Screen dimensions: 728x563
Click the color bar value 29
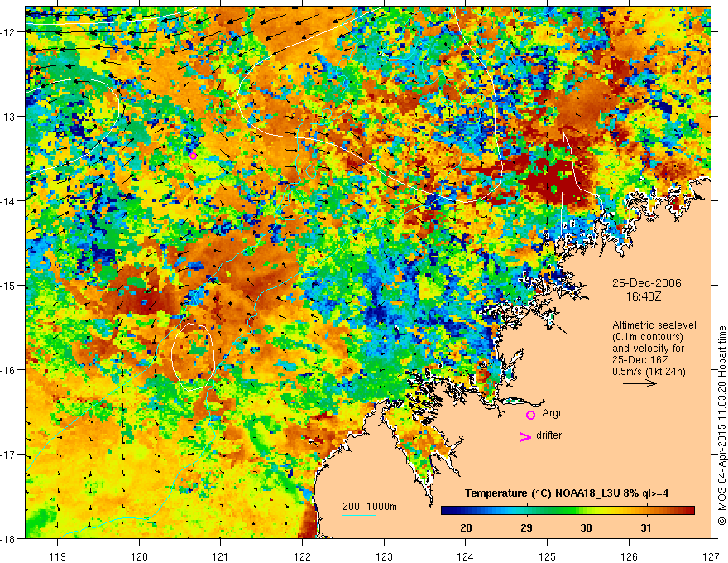click(526, 527)
